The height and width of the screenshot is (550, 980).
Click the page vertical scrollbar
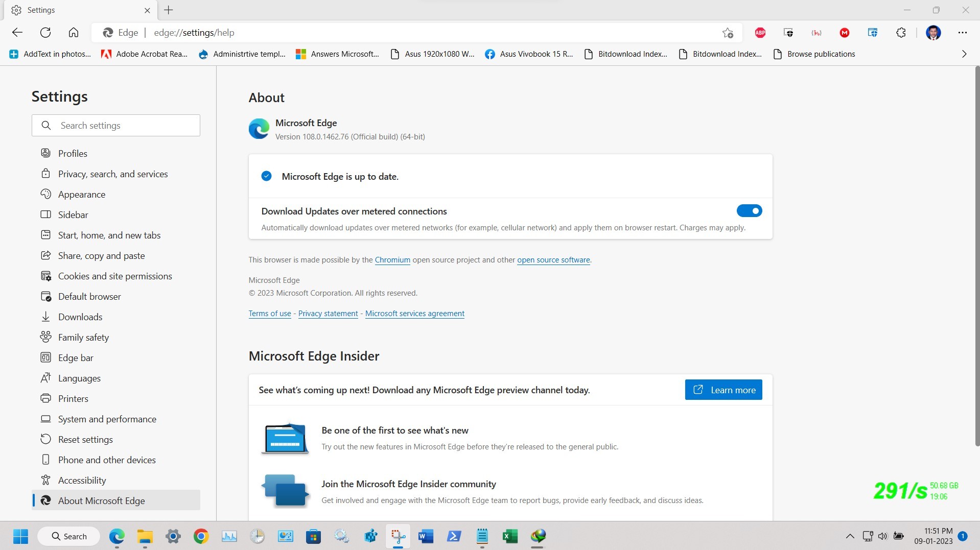[x=977, y=255]
